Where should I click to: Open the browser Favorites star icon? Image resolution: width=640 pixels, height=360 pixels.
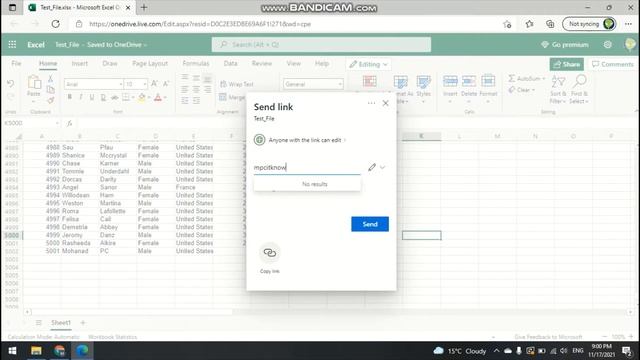point(529,24)
